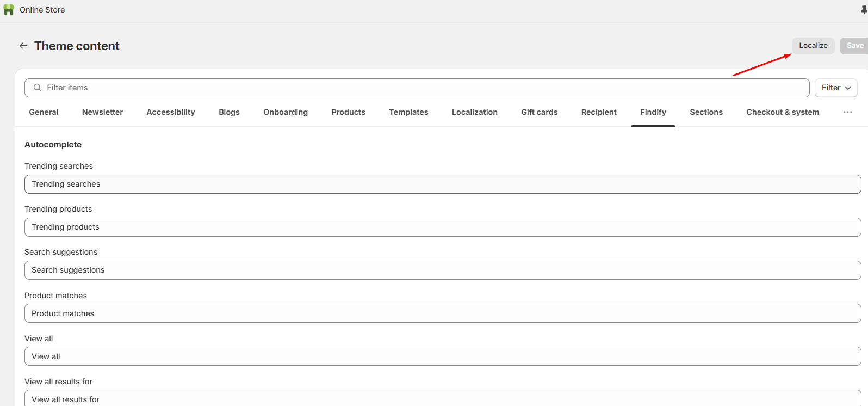
Task: Focus the Filter items search field
Action: [417, 88]
